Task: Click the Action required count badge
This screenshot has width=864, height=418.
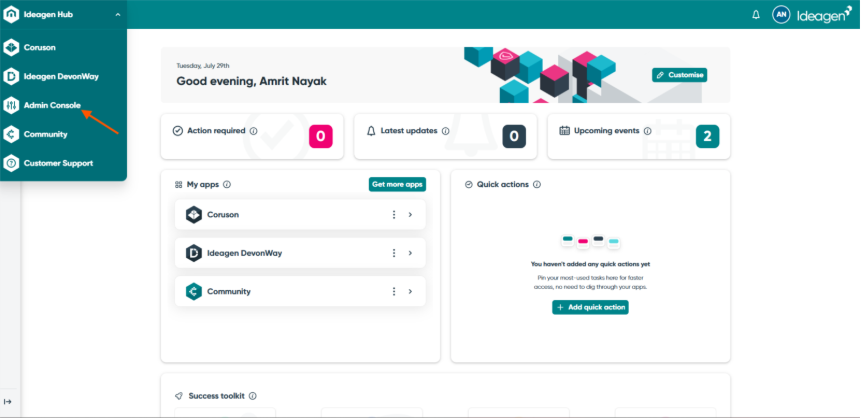Action: pos(321,137)
